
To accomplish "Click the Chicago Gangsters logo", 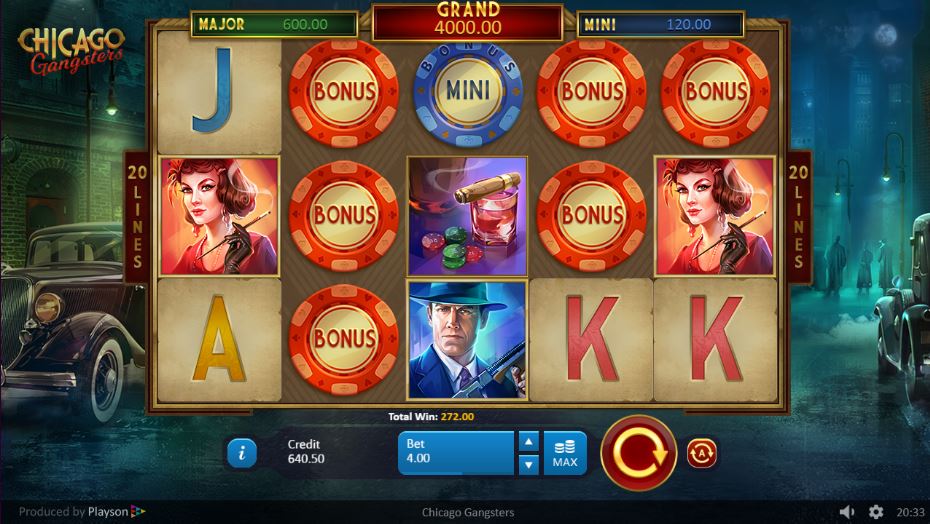I will point(71,50).
